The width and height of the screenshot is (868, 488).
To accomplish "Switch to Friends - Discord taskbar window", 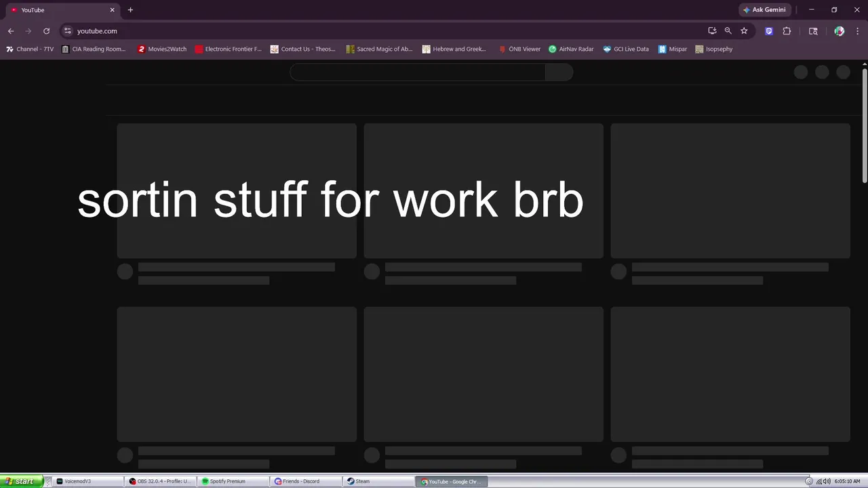I will coord(307,481).
